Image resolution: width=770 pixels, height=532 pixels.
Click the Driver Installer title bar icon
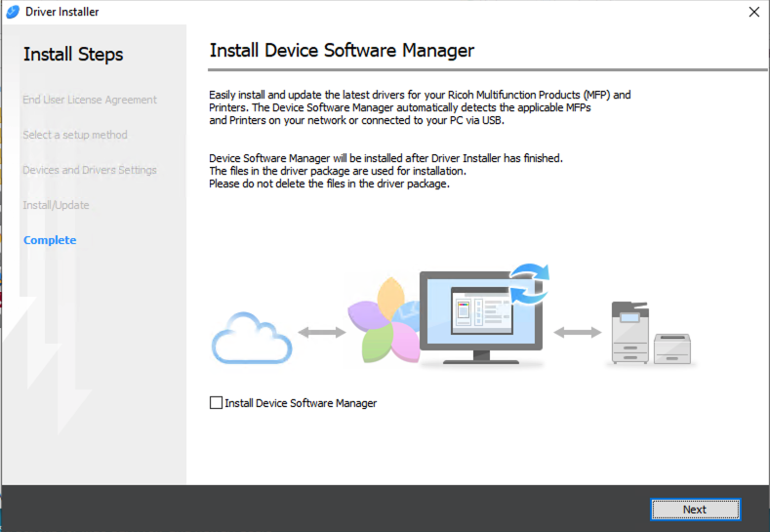coord(13,12)
